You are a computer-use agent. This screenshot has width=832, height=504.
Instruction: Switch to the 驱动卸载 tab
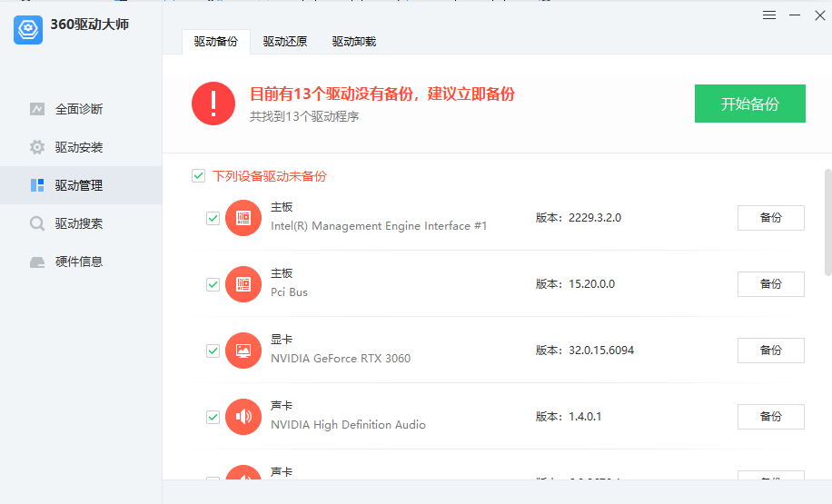click(353, 42)
